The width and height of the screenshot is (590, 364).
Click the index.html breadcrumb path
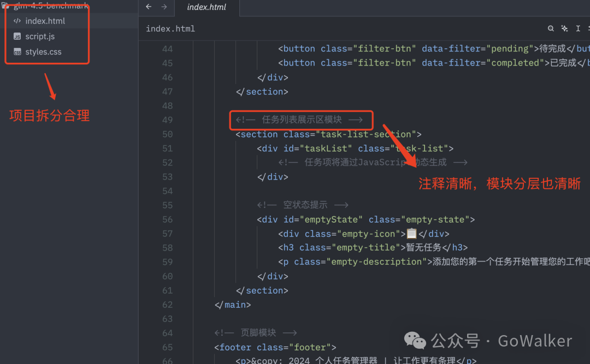coord(170,28)
